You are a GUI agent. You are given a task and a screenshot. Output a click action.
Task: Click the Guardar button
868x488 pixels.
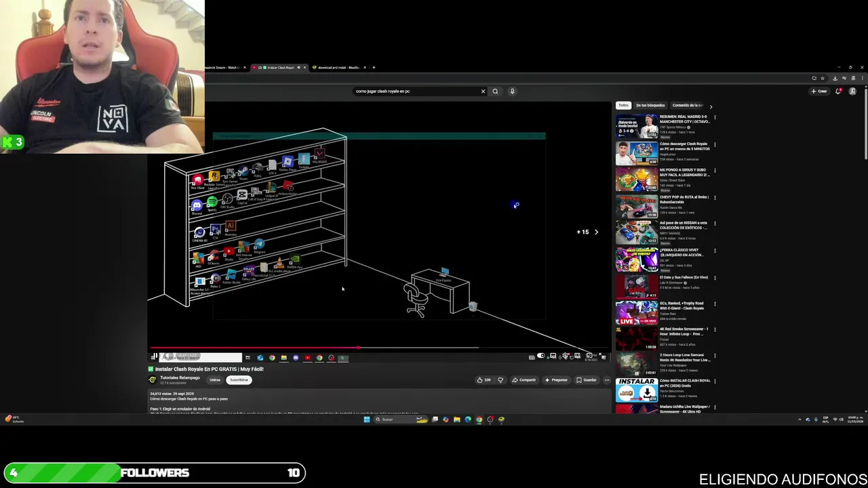587,380
